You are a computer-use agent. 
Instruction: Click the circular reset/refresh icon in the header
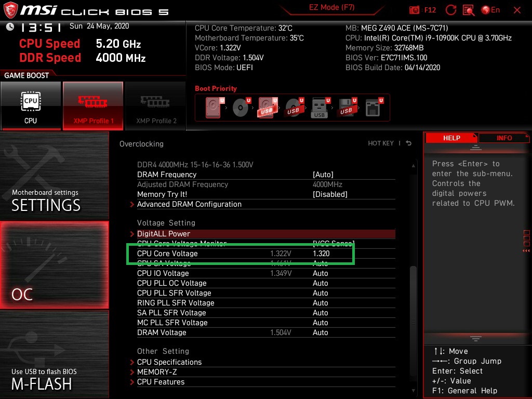point(450,10)
